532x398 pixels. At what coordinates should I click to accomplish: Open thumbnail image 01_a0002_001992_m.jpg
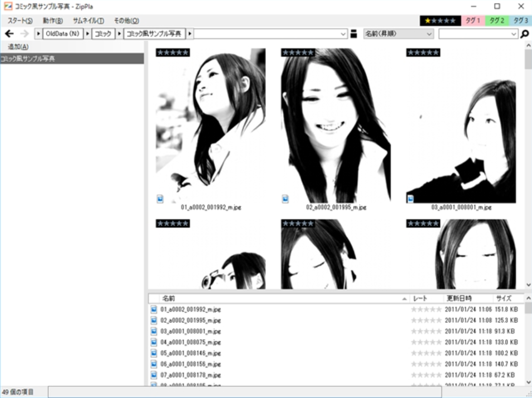tap(211, 126)
